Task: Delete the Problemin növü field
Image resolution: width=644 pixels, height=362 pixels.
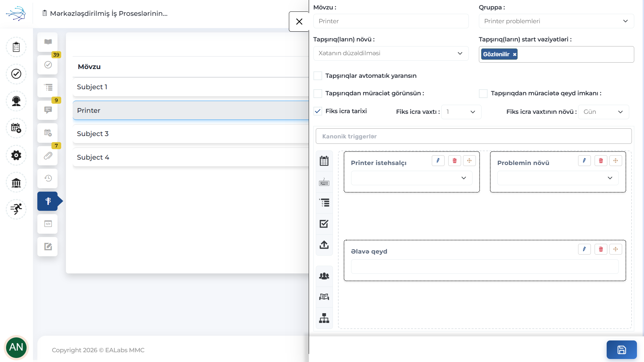Action: 601,161
